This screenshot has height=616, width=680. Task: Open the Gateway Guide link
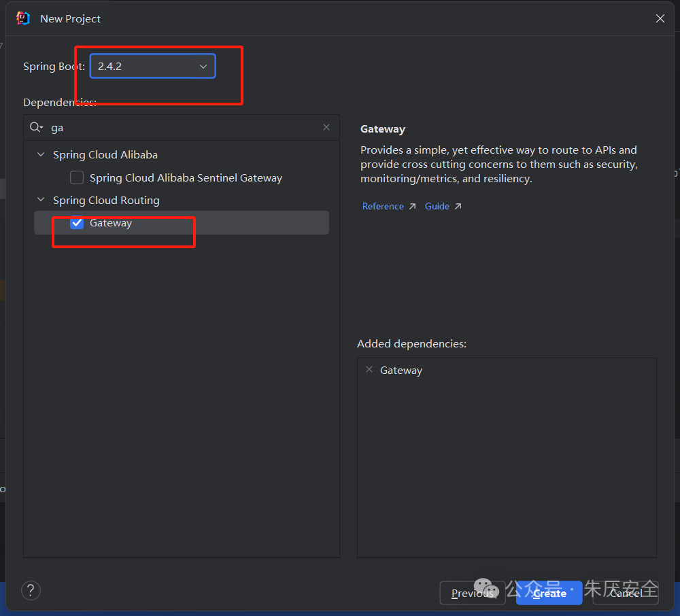pyautogui.click(x=437, y=206)
